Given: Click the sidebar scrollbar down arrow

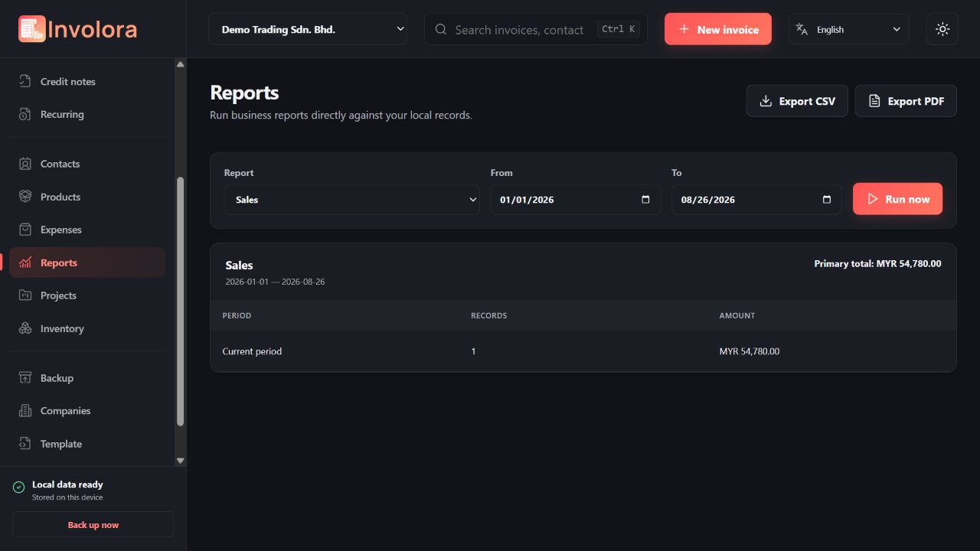Looking at the screenshot, I should point(181,461).
